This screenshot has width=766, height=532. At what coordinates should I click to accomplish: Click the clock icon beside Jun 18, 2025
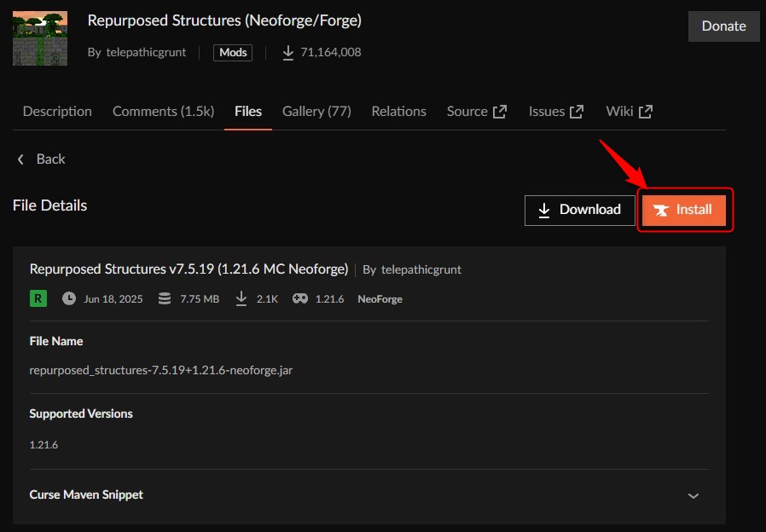point(69,298)
